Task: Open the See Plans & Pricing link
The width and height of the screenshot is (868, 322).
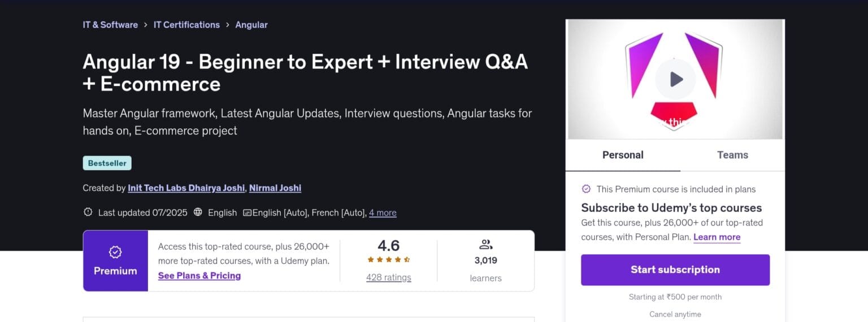Action: (x=199, y=276)
